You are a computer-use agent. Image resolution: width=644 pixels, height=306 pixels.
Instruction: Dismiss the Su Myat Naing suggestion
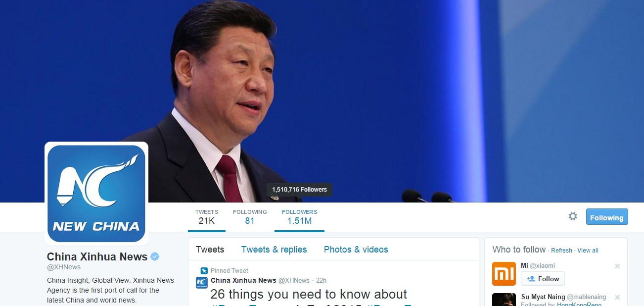tap(617, 297)
